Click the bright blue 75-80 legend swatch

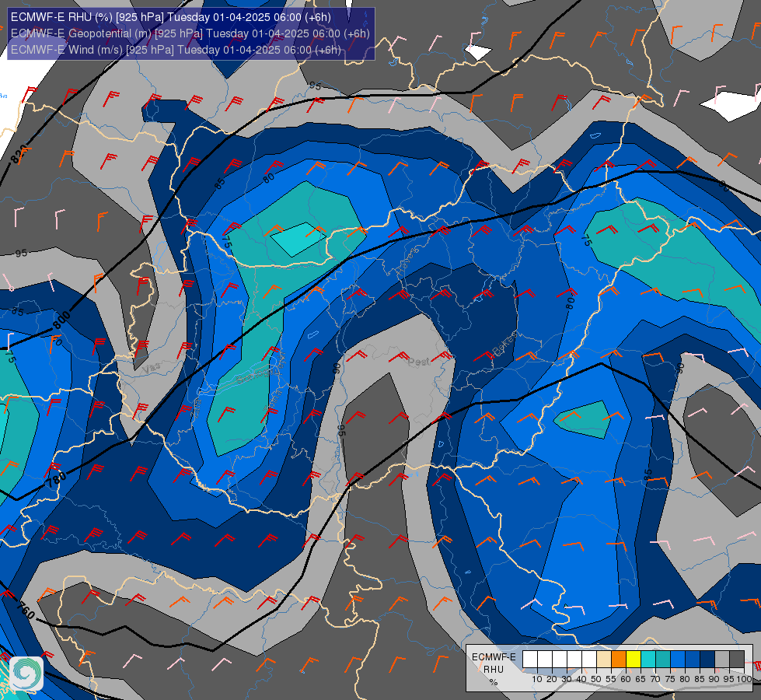point(678,659)
